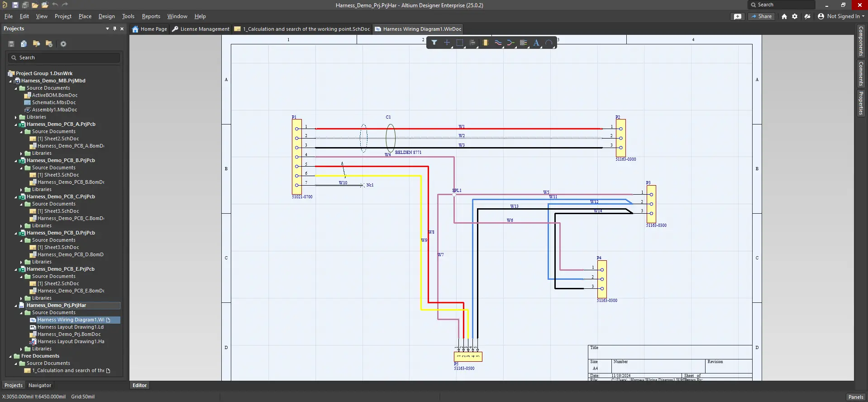Click the selection filter funnel icon
The width and height of the screenshot is (868, 402).
pos(434,43)
